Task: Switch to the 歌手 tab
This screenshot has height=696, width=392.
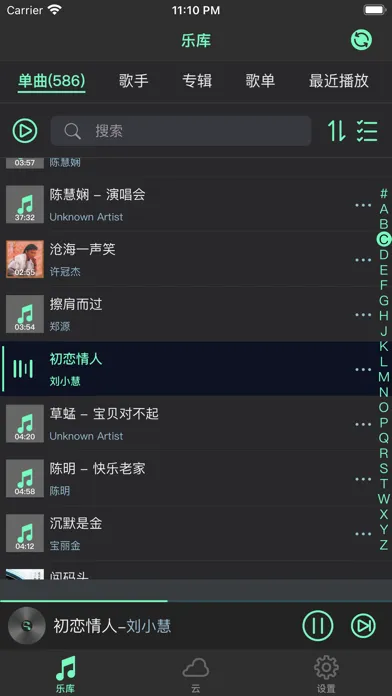Action: tap(134, 81)
